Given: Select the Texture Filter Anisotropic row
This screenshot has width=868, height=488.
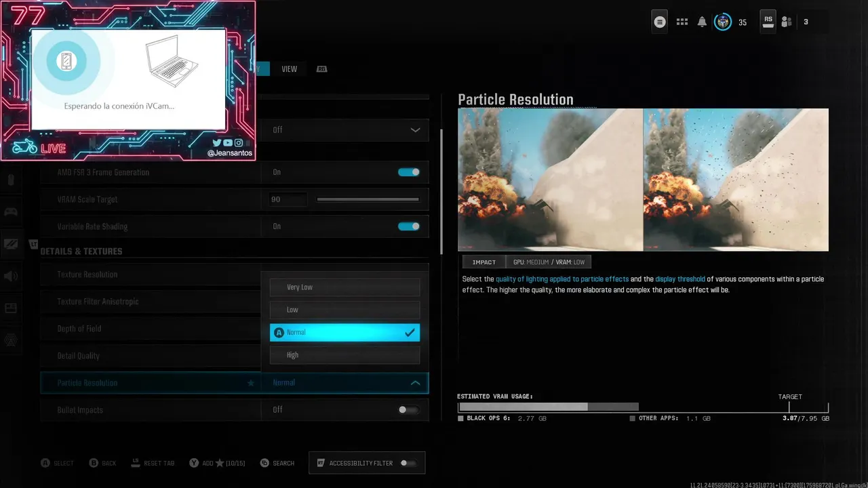Looking at the screenshot, I should coord(151,302).
